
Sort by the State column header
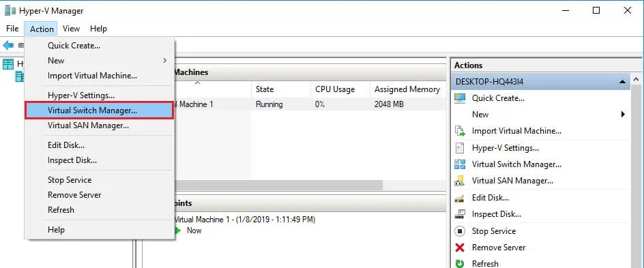click(281, 89)
